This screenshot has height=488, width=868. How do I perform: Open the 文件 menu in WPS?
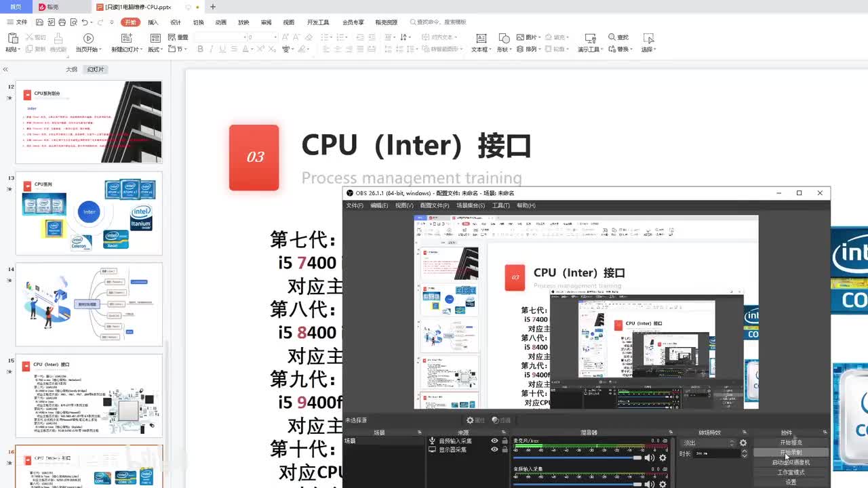[18, 22]
